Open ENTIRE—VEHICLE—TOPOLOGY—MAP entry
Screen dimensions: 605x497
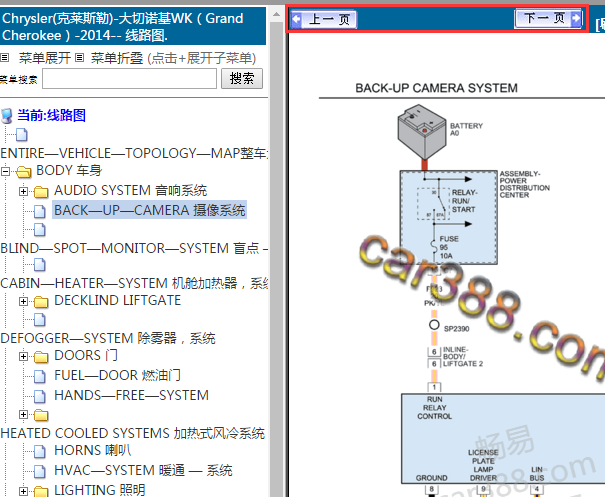point(134,153)
